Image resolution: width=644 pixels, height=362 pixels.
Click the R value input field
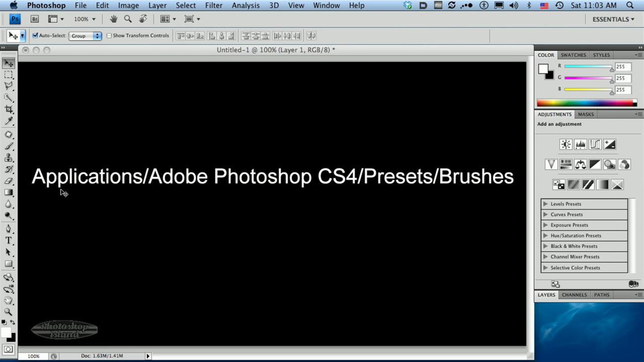623,67
